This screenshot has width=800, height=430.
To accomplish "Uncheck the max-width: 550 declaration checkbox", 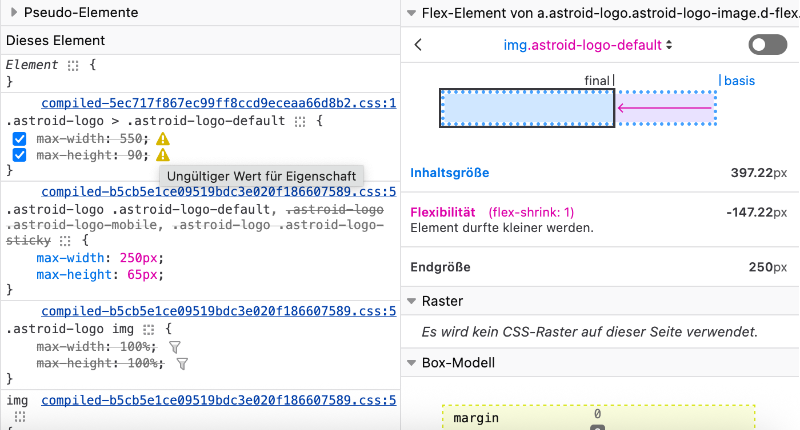I will [19, 139].
